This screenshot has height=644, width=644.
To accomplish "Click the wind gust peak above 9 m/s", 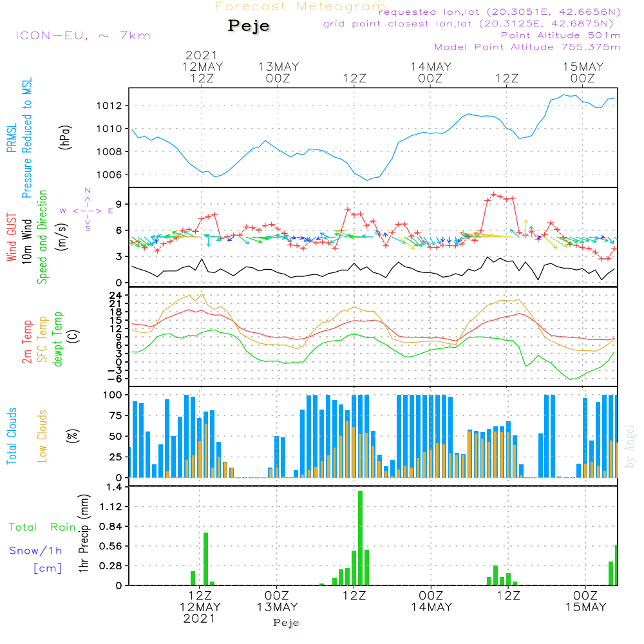I will (x=494, y=194).
